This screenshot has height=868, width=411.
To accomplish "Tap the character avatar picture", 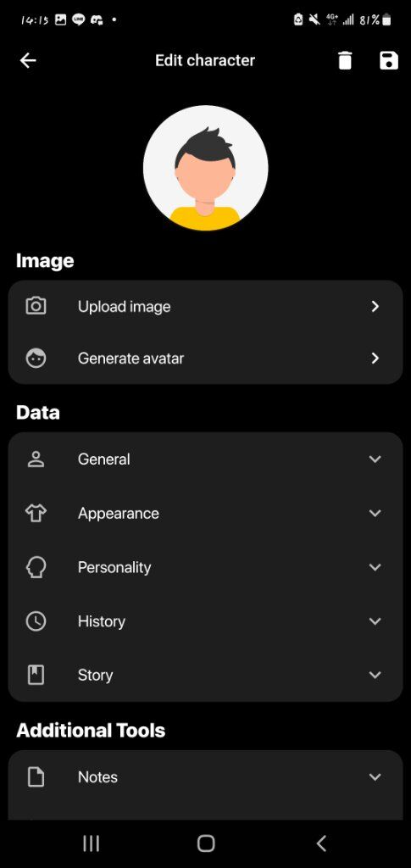I will [x=205, y=168].
